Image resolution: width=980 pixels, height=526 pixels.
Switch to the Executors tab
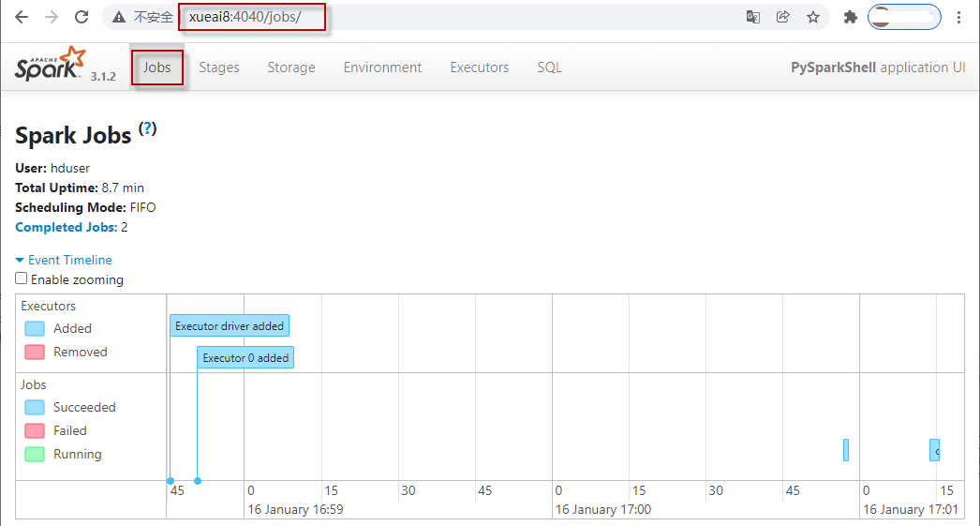coord(479,68)
